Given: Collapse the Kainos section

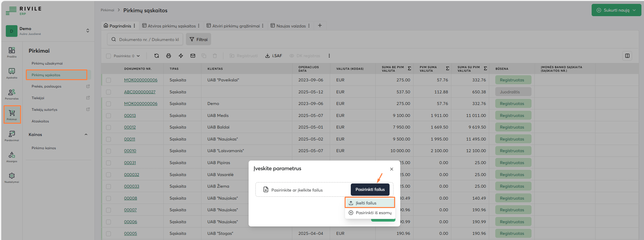Looking at the screenshot, I should (86, 135).
